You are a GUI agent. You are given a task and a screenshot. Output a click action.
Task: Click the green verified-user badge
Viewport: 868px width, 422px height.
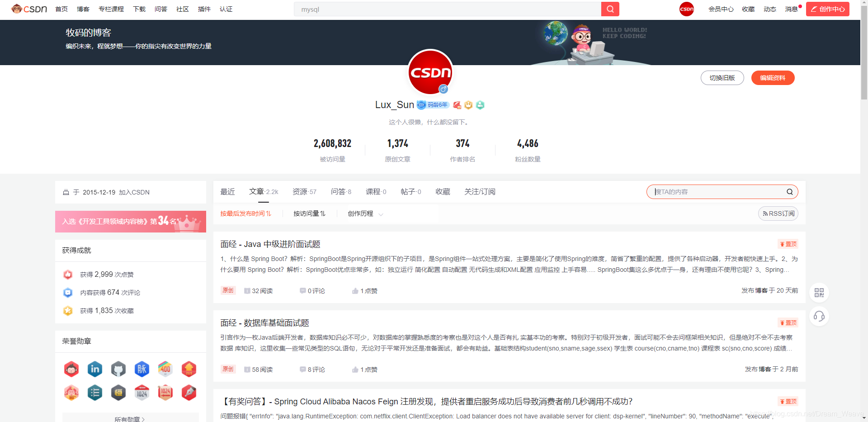coord(480,105)
